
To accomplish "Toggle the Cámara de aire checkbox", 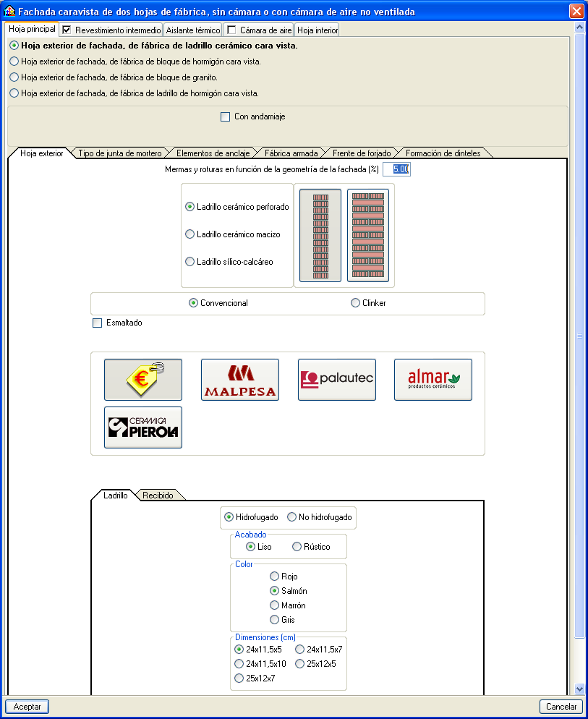I will pos(231,30).
